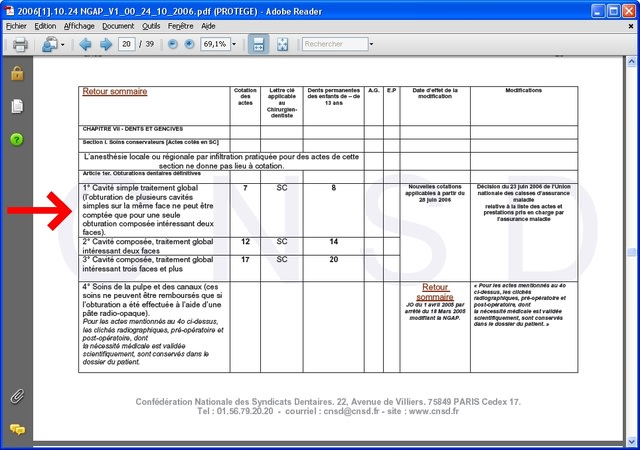The width and height of the screenshot is (640, 450).
Task: Open the search options dropdown arrow
Action: pyautogui.click(x=371, y=44)
